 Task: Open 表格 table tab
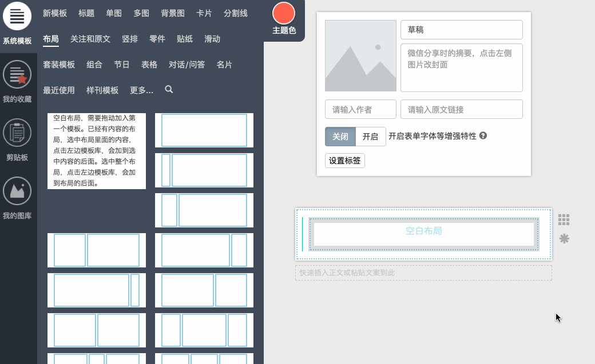(x=149, y=65)
